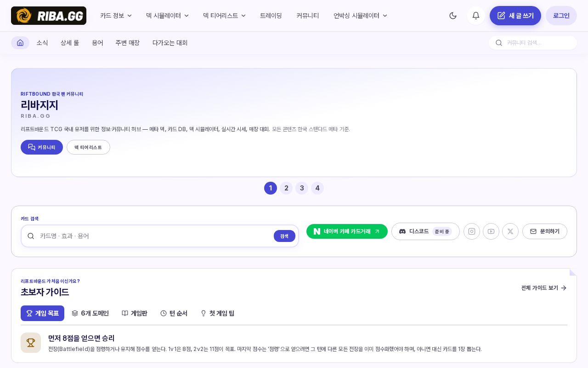Select the 게임판 tab
The image size is (588, 368).
point(135,313)
